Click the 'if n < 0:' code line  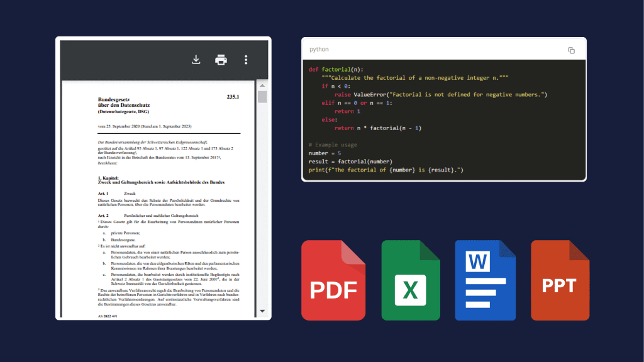click(336, 86)
